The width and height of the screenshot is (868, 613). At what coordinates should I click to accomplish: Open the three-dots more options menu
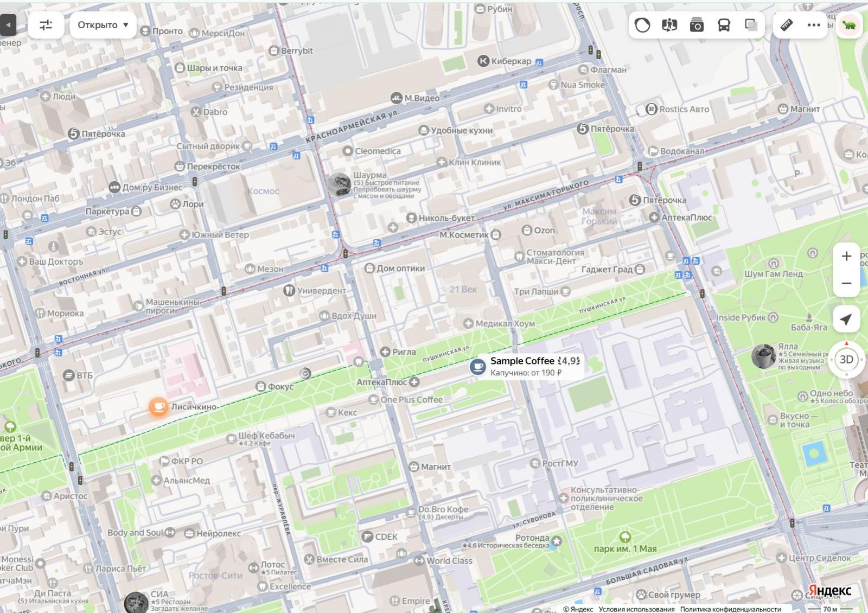[x=814, y=25]
